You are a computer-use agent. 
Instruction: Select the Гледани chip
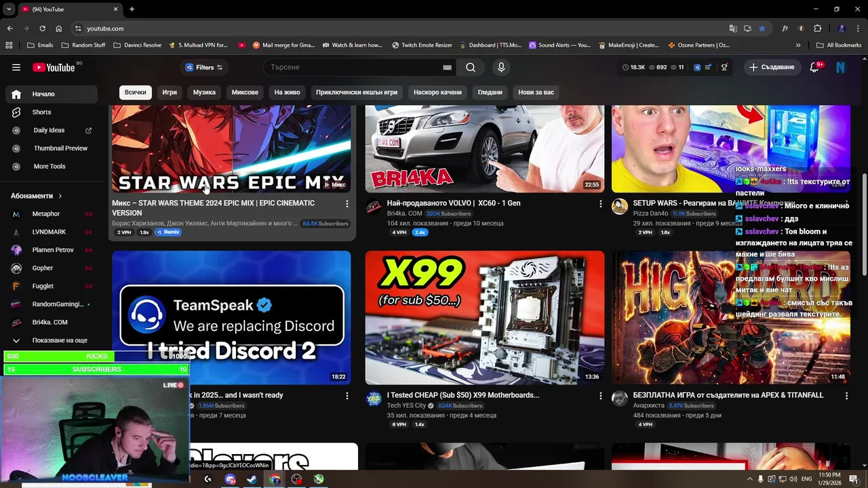coord(490,92)
